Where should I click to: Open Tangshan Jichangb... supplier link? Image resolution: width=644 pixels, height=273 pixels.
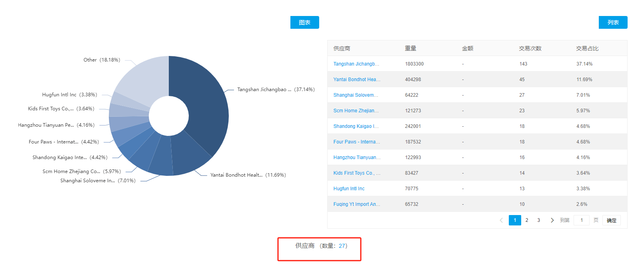356,64
